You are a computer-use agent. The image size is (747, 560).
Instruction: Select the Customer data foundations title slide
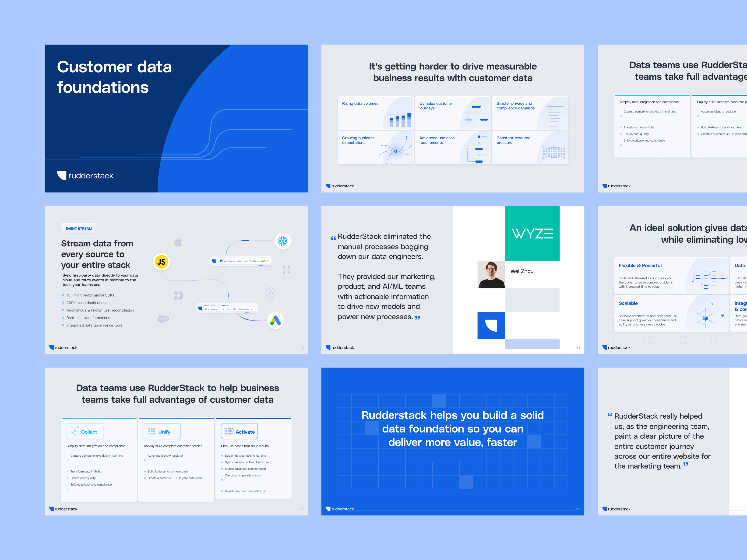pos(176,119)
